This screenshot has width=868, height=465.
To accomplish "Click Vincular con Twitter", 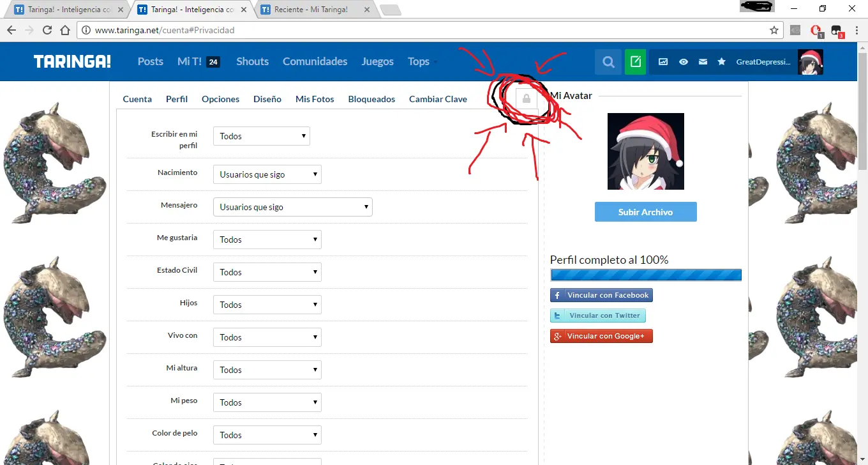I will (598, 316).
